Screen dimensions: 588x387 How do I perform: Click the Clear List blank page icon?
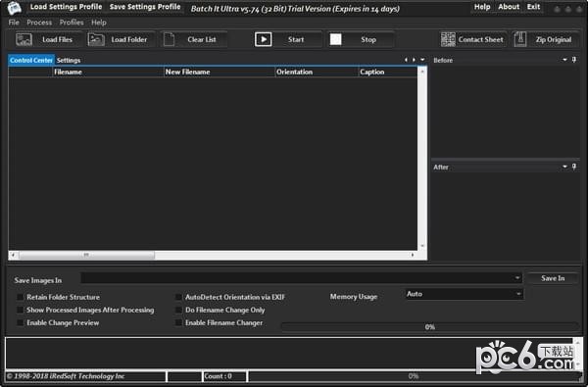170,39
